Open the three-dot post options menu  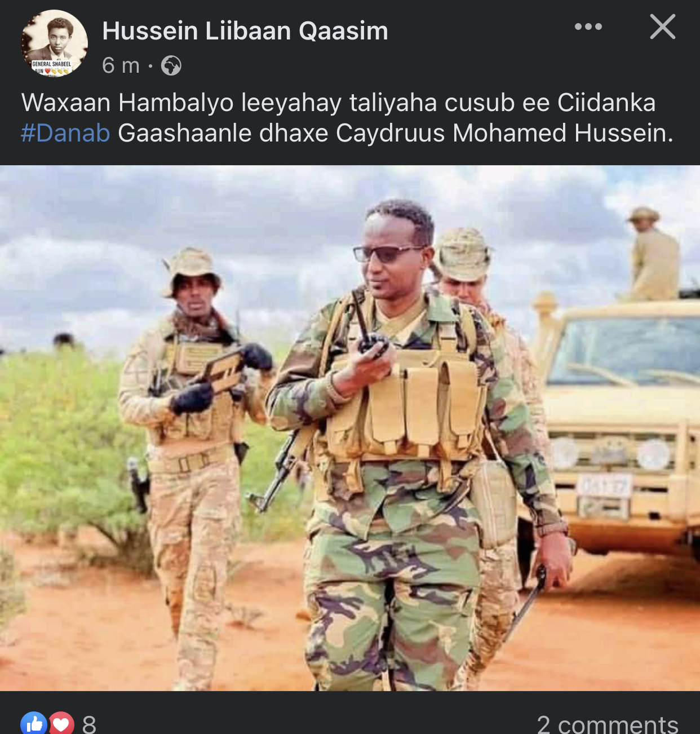point(588,26)
